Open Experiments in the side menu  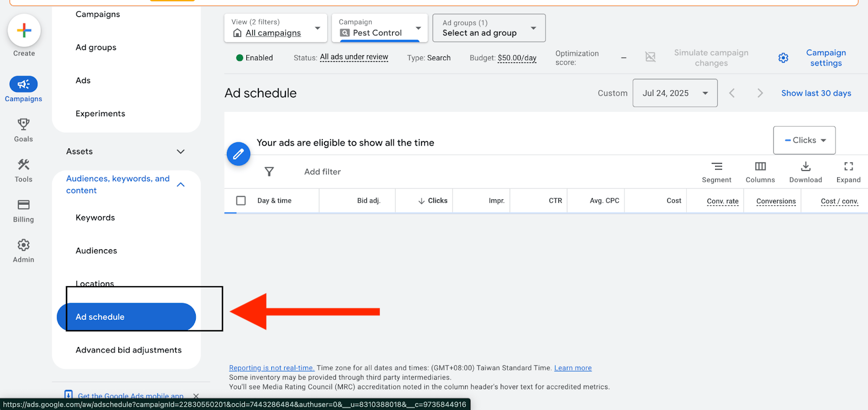(100, 113)
